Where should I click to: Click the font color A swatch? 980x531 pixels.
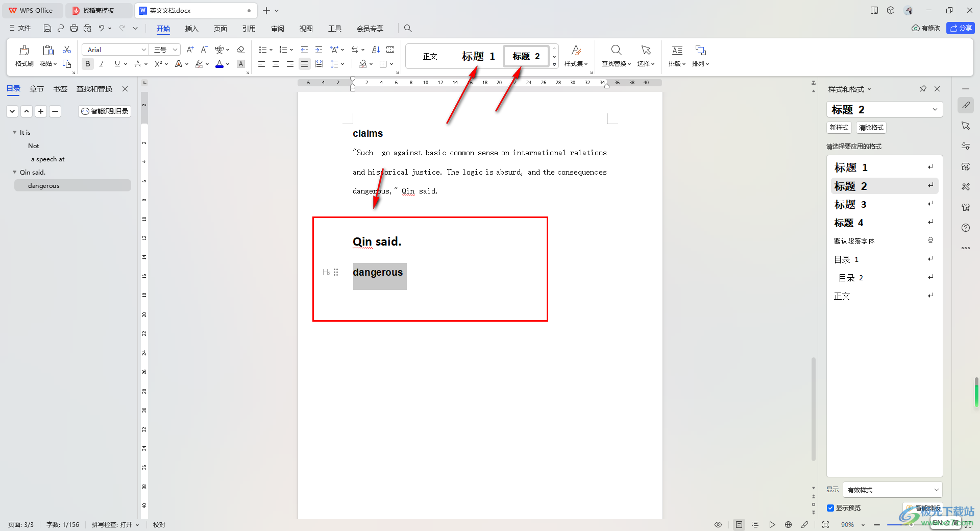pos(219,64)
